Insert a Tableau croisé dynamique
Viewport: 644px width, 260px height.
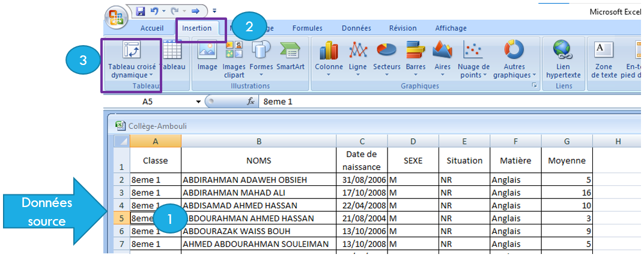click(132, 60)
